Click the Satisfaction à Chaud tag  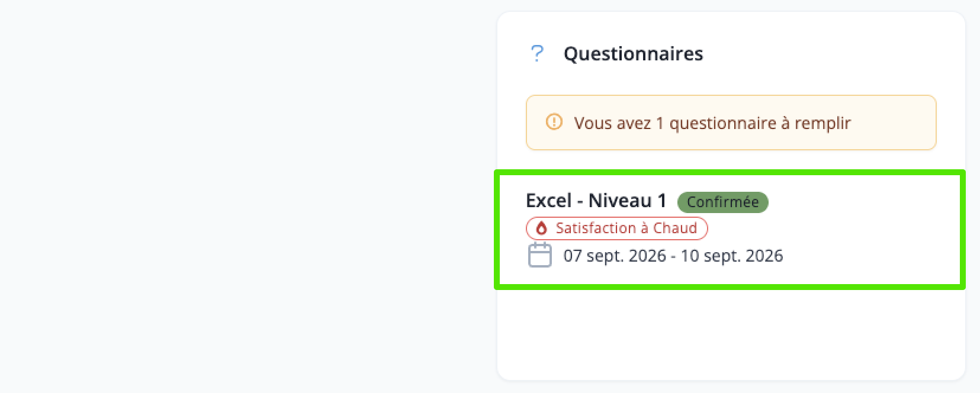616,228
